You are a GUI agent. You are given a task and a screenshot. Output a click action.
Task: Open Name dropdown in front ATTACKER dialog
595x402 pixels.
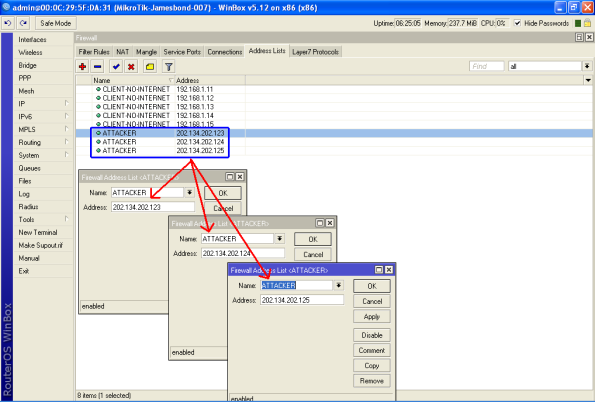point(338,285)
